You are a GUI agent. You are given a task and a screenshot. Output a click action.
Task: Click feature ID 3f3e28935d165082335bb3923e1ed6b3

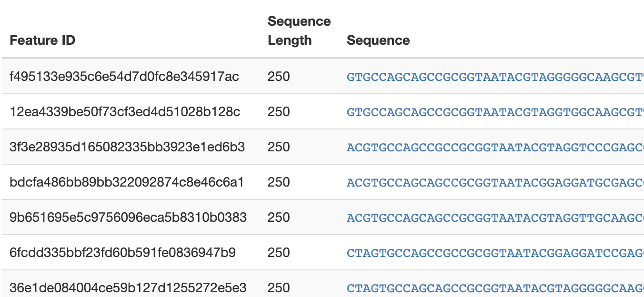127,147
